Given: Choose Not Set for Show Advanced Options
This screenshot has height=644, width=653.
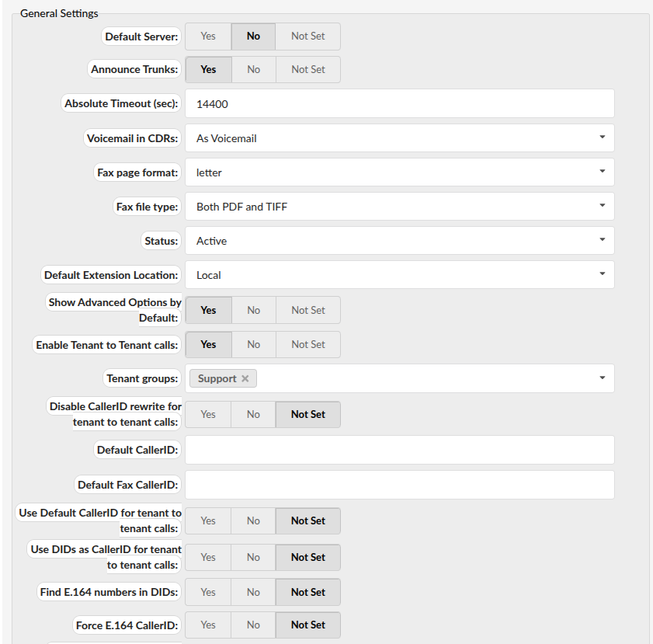Looking at the screenshot, I should [x=307, y=310].
